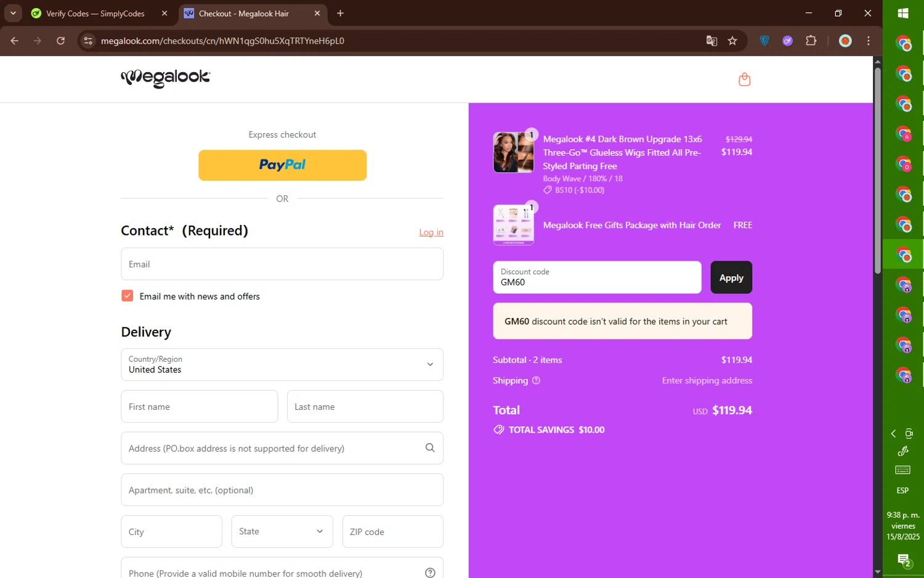Click the Google Translate icon in address bar
The image size is (924, 578).
coord(711,41)
